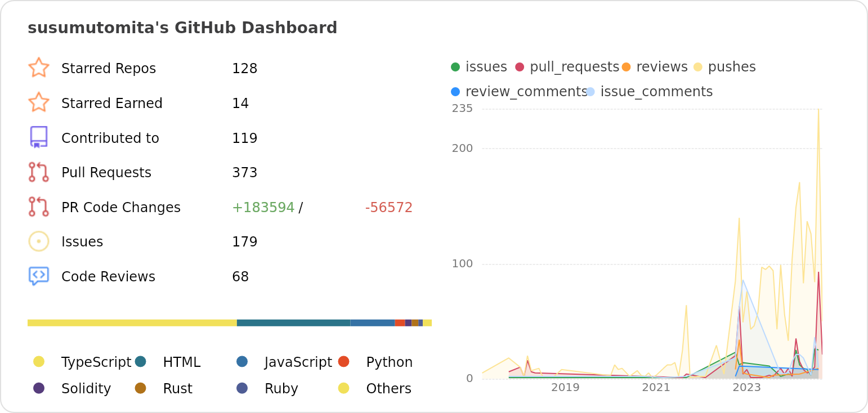The image size is (868, 413).
Task: Click the Ruby language label
Action: (x=281, y=389)
